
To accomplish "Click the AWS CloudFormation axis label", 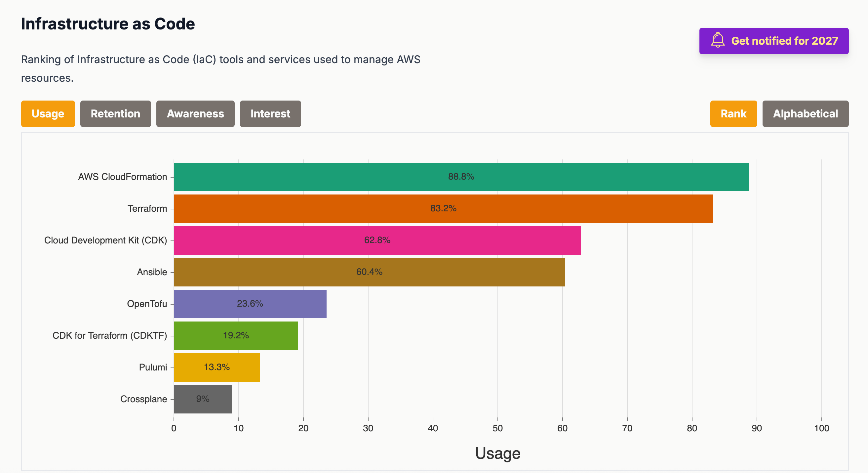I will (123, 176).
